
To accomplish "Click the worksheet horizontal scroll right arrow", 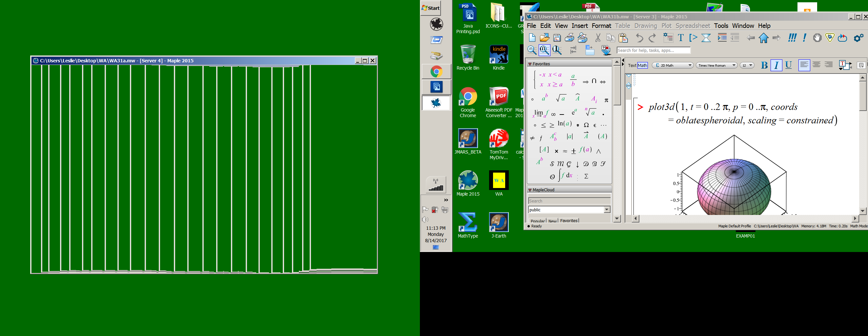I will (855, 219).
